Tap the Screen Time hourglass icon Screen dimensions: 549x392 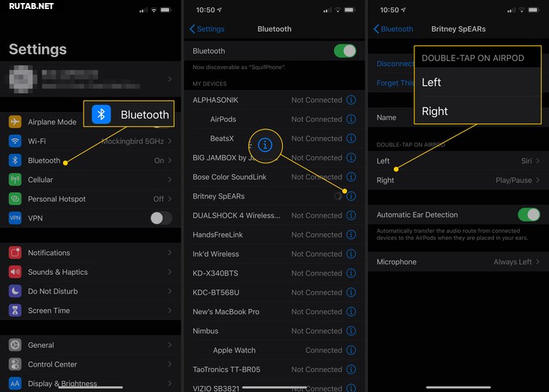(15, 311)
